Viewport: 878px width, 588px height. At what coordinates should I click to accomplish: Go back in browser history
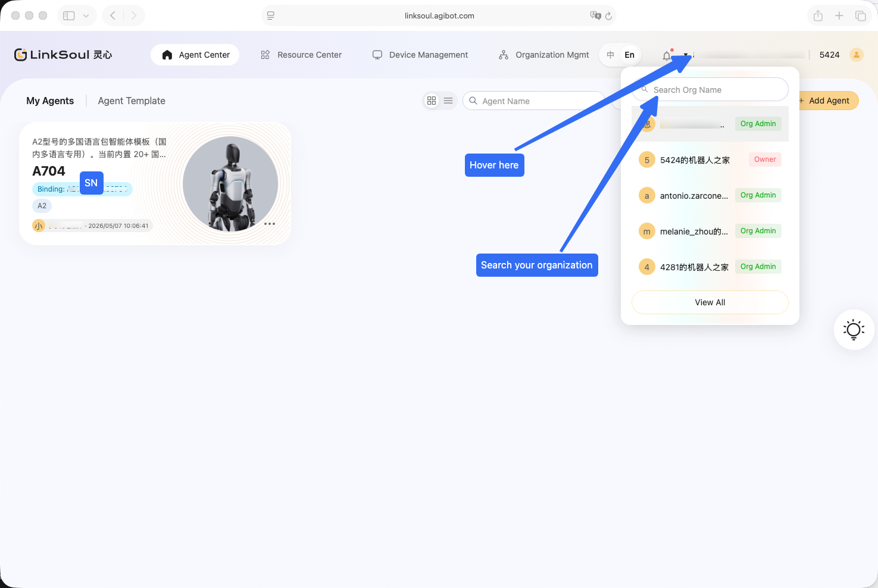point(113,15)
